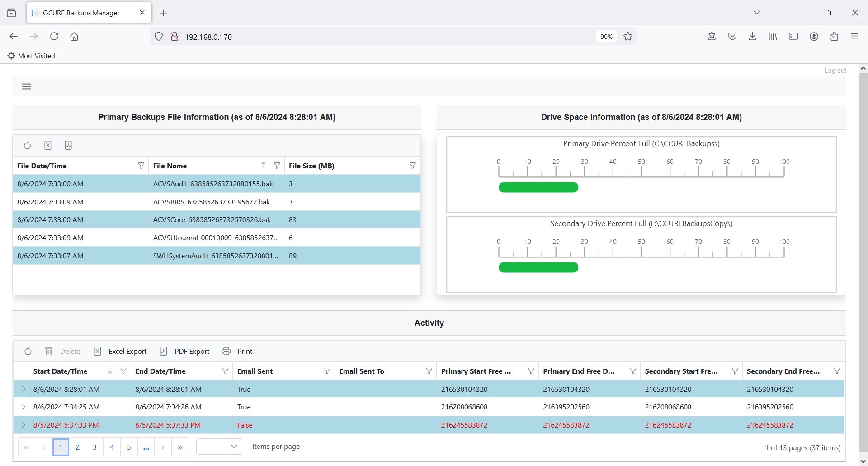Viewport: 868px width, 466px height.
Task: Select the ACVSUJournal backup file row
Action: [217, 238]
